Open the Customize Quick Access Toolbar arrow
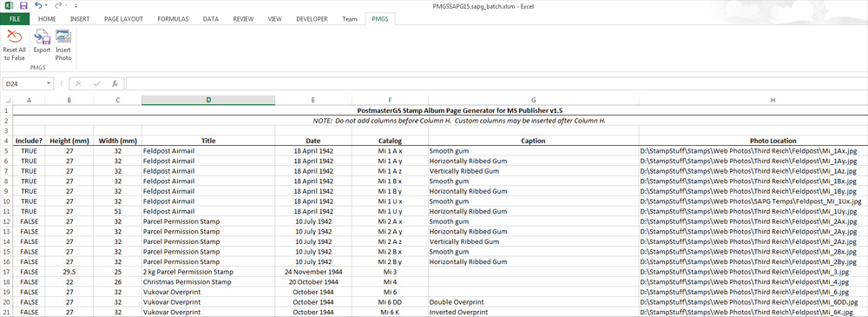868x317 pixels. pos(75,5)
